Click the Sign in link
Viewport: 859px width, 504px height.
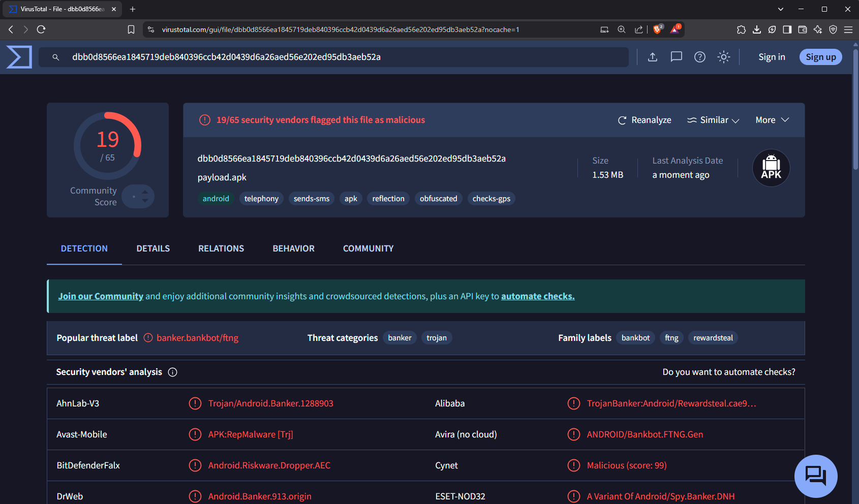coord(772,57)
